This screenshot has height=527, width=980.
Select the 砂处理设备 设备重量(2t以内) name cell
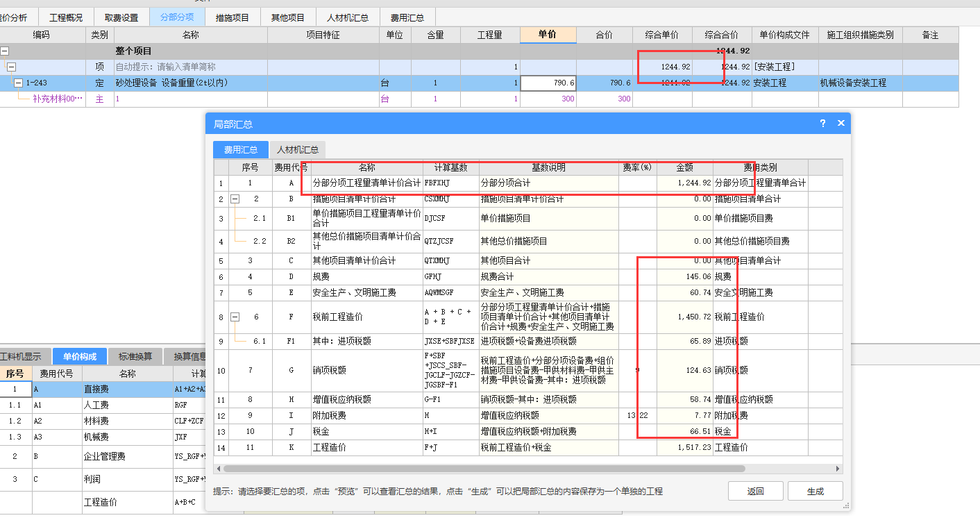point(191,83)
